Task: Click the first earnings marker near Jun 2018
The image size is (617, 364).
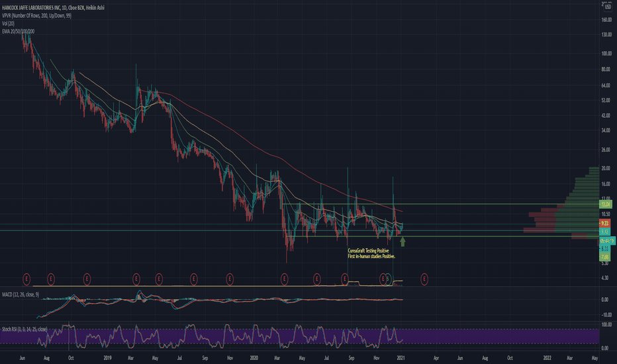Action: [x=26, y=279]
